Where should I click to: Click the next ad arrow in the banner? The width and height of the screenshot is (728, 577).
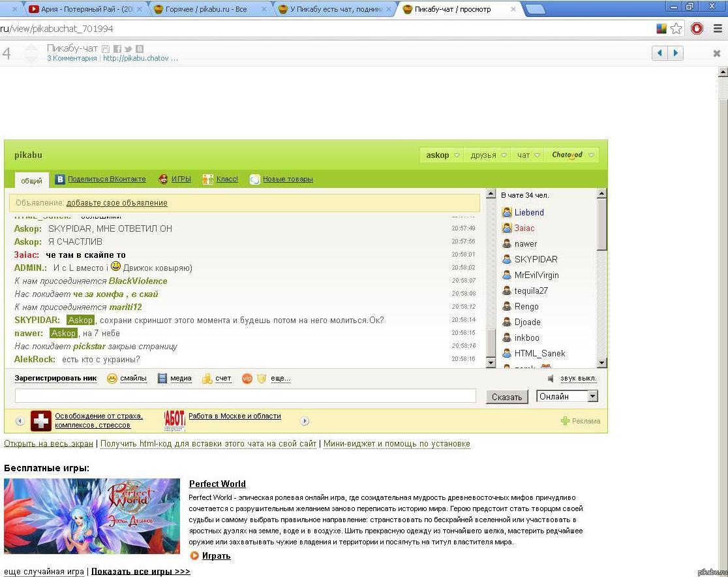point(305,421)
